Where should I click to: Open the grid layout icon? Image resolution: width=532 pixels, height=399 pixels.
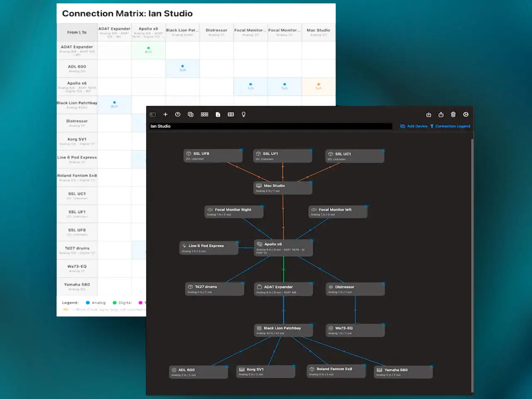tap(204, 114)
